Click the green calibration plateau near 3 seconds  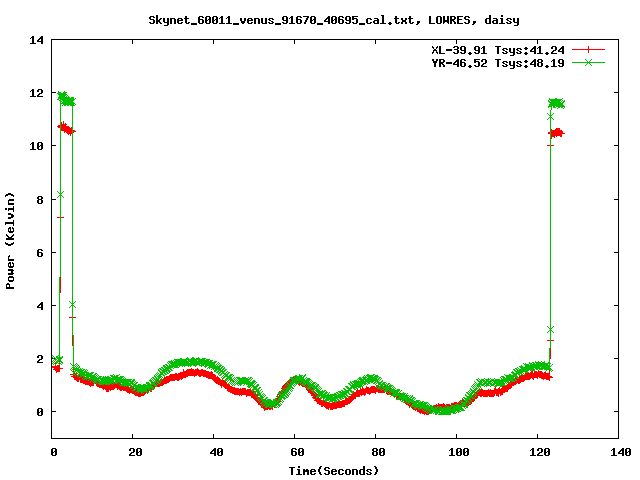(66, 98)
